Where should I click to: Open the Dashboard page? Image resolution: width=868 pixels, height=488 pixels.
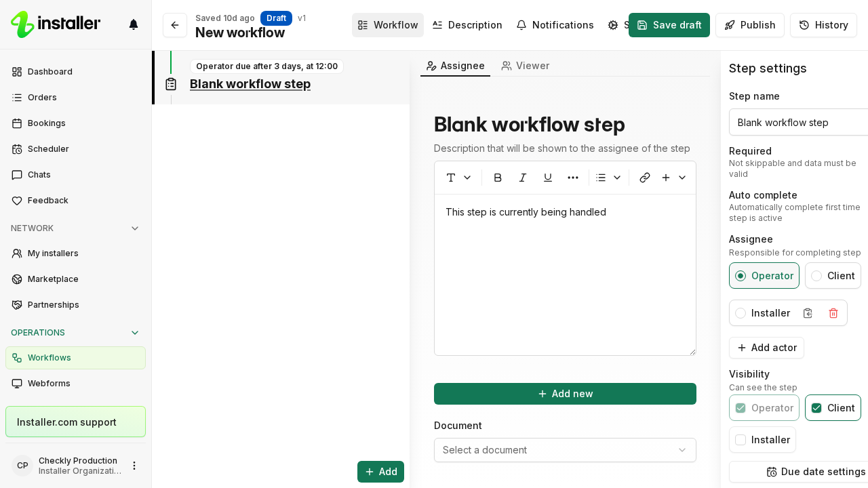pos(75,72)
